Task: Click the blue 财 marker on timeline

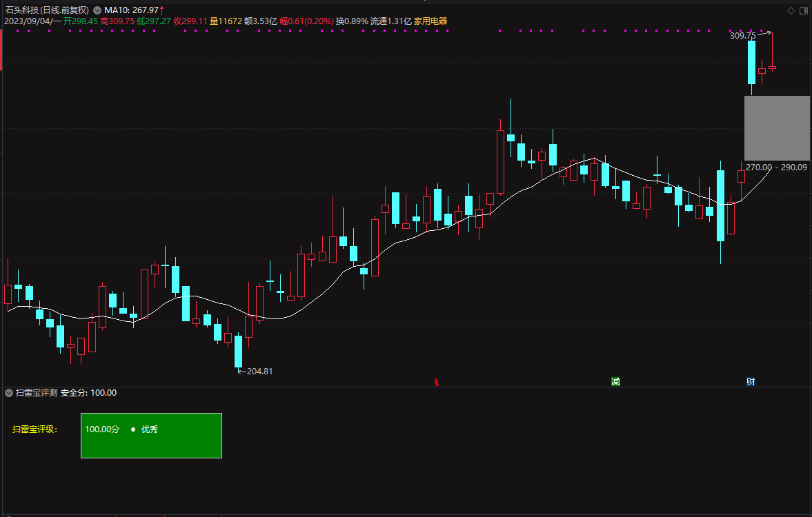Action: pos(751,382)
